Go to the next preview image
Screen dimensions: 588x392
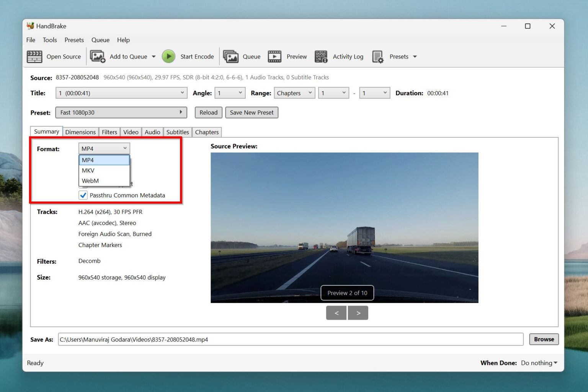click(x=358, y=312)
